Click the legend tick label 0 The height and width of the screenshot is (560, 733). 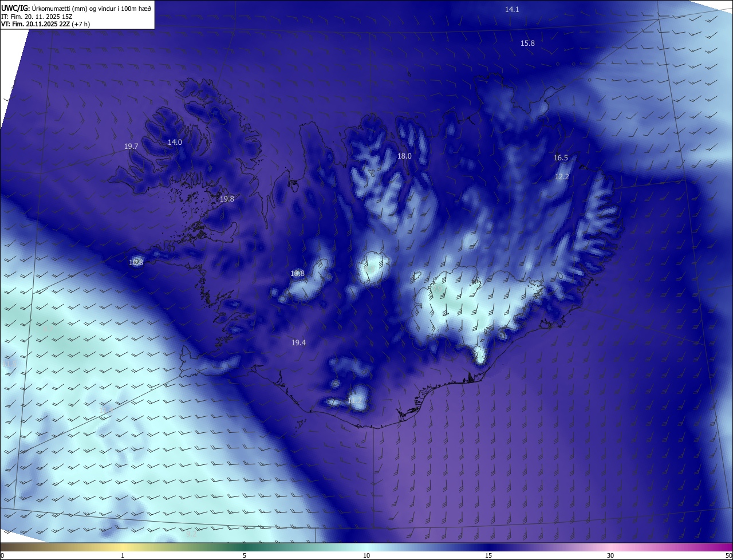[2, 556]
